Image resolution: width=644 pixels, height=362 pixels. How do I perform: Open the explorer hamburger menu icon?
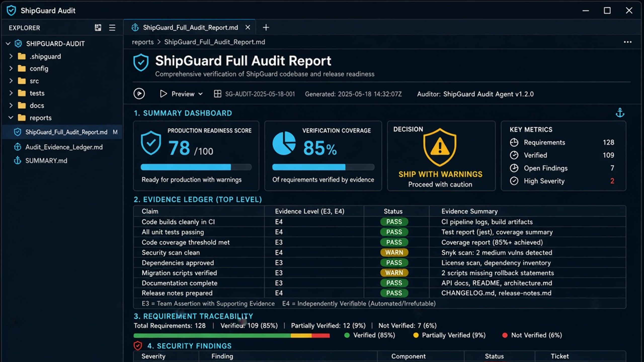point(112,28)
